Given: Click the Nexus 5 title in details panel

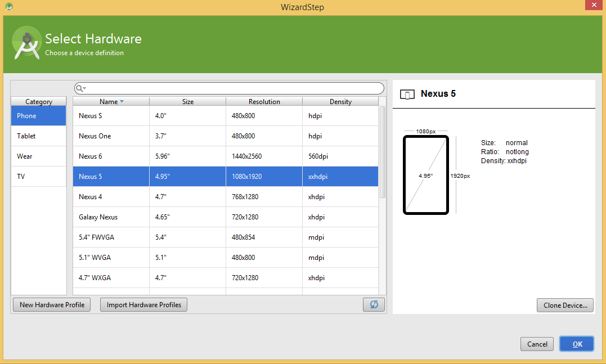Looking at the screenshot, I should click(438, 94).
